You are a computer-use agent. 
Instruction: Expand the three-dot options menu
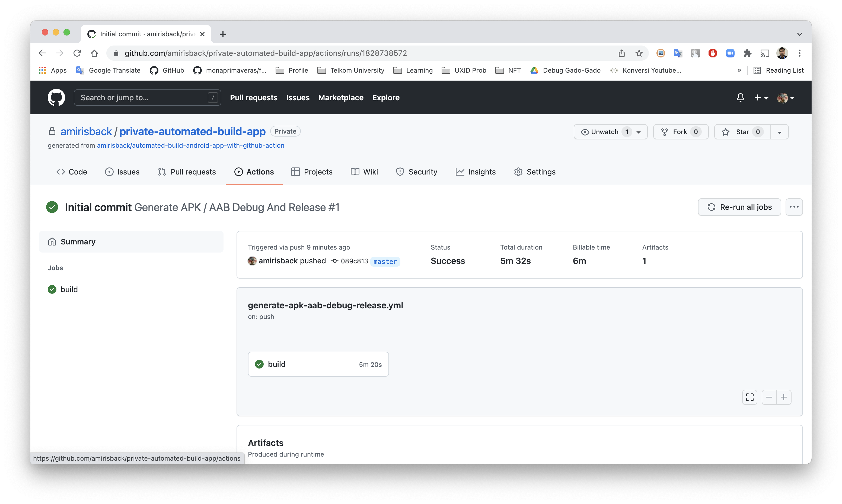coord(794,207)
